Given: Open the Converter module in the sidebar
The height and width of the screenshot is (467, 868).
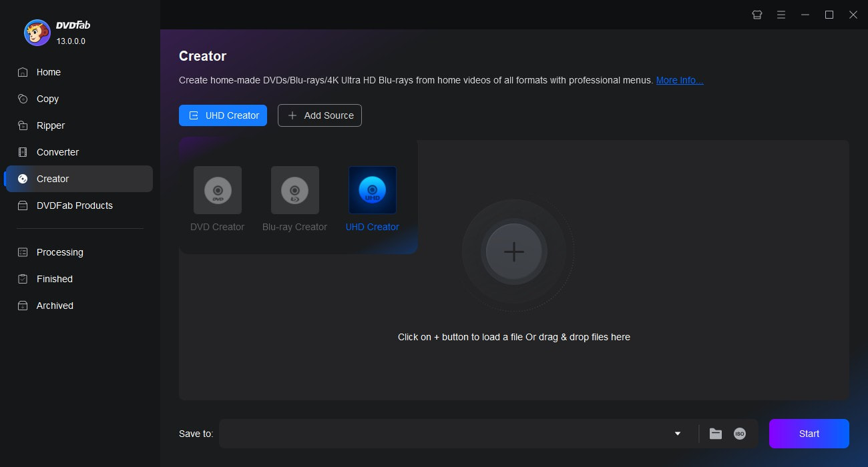Looking at the screenshot, I should pyautogui.click(x=57, y=152).
